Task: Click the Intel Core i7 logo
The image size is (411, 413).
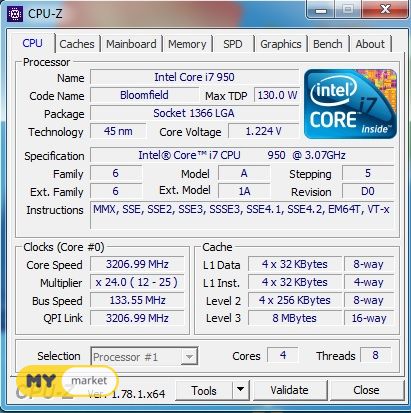Action: tap(350, 104)
